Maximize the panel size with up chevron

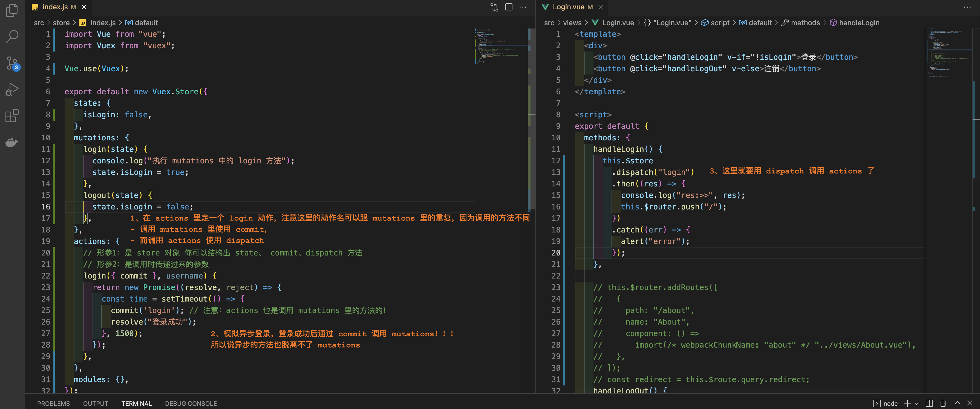click(x=958, y=403)
